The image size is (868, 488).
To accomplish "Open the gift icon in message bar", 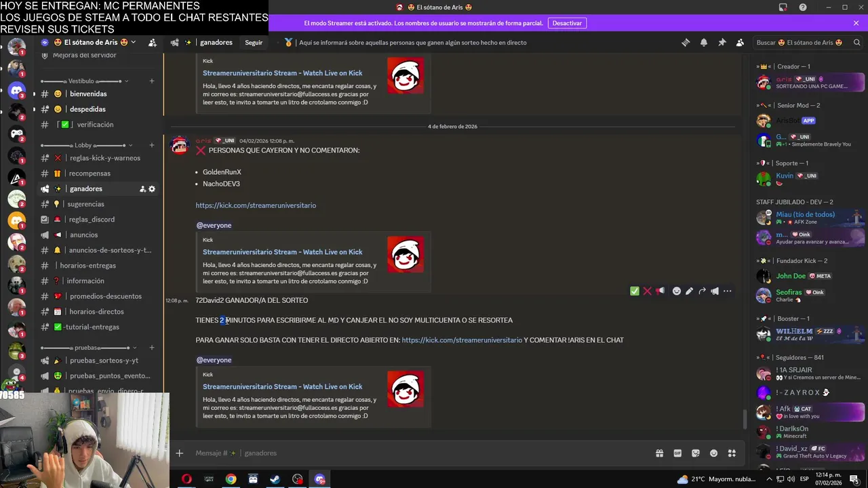I will pos(659,453).
